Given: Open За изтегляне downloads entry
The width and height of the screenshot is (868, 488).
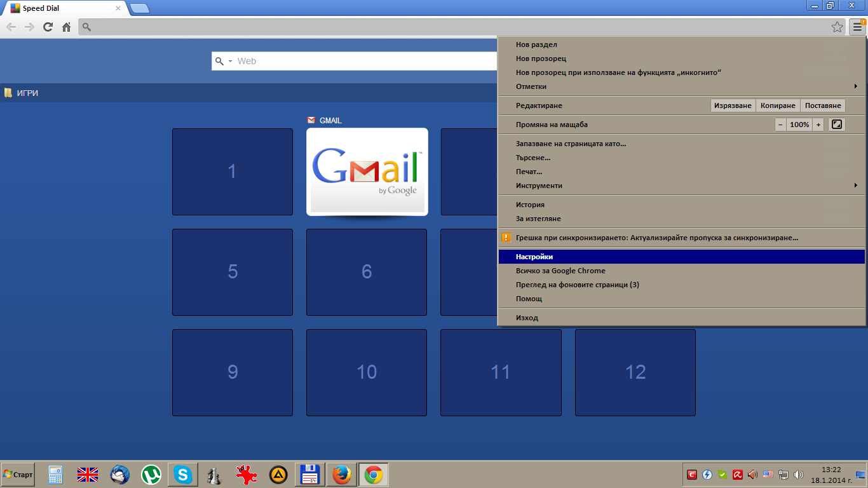Looking at the screenshot, I should click(x=681, y=219).
